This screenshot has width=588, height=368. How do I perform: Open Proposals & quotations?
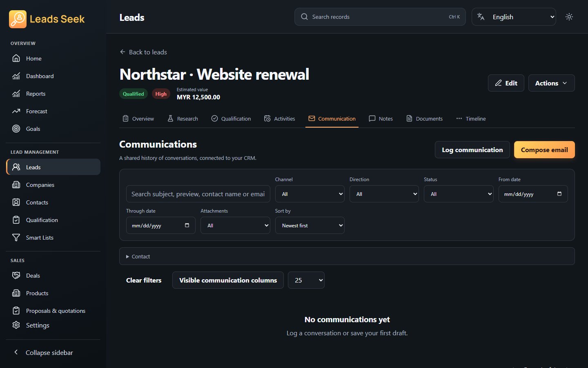pos(53,311)
